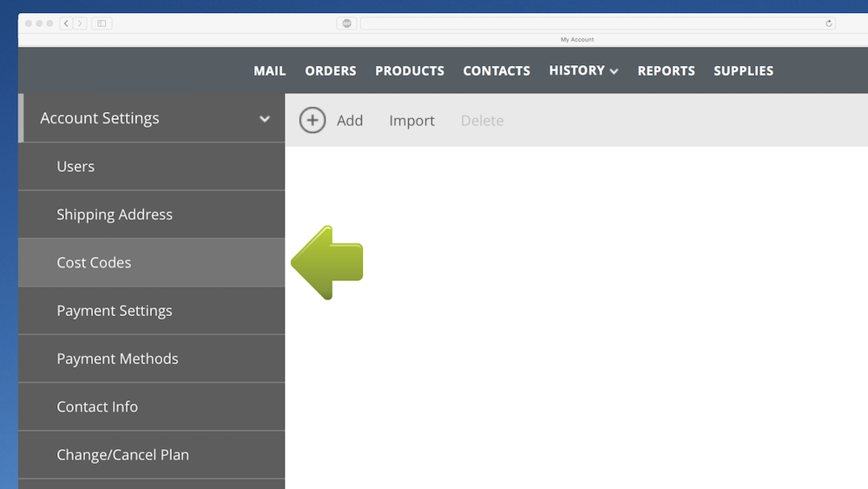
Task: Open the HISTORY dropdown menu
Action: tap(583, 70)
